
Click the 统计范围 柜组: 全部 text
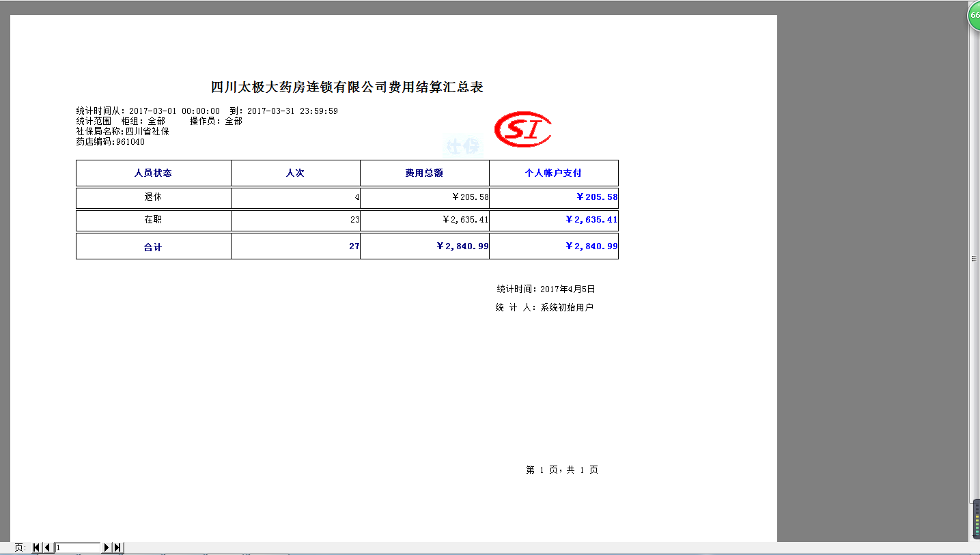[120, 121]
